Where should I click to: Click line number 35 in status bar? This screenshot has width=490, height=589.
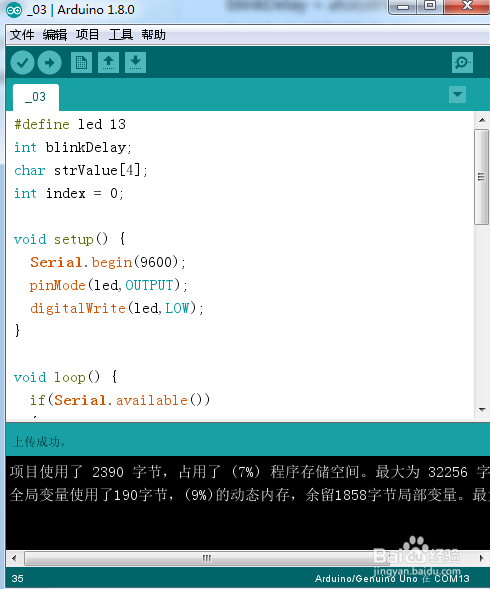(17, 578)
